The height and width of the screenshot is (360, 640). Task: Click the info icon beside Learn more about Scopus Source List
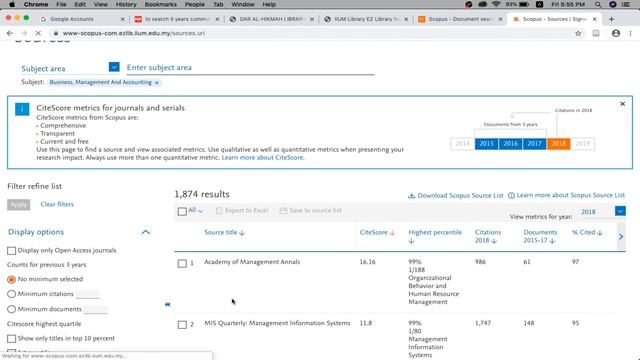pyautogui.click(x=511, y=196)
